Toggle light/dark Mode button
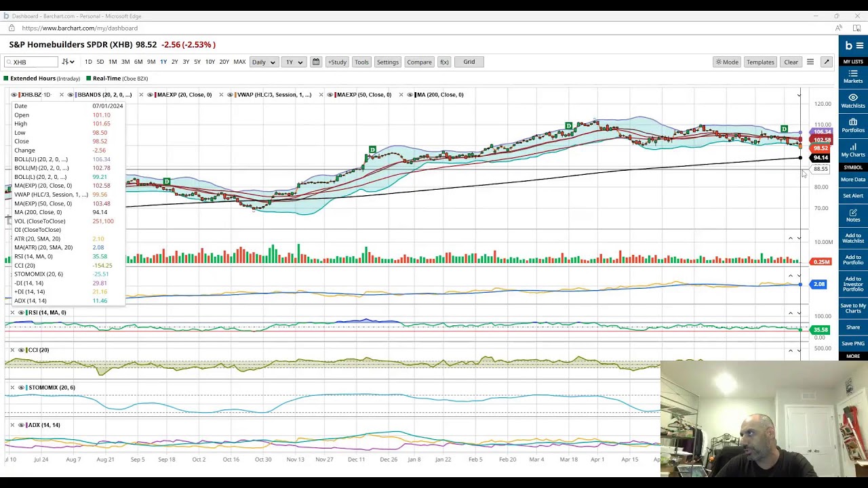868x488 pixels. coord(727,62)
